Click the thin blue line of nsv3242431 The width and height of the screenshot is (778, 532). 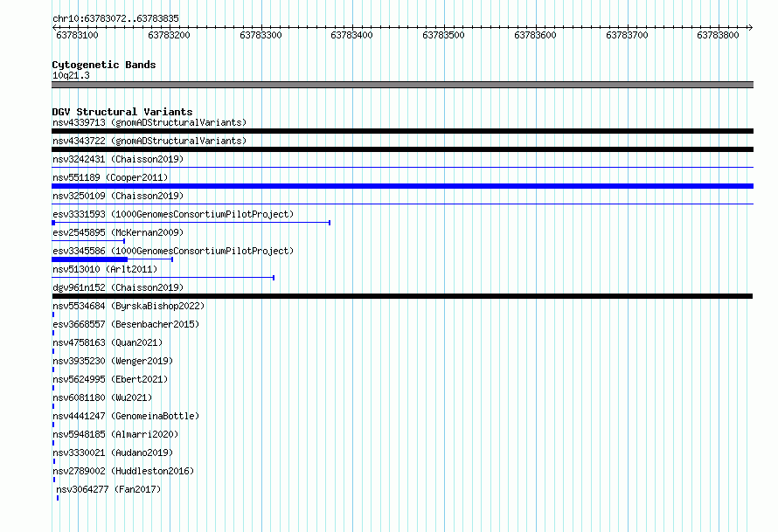402,168
